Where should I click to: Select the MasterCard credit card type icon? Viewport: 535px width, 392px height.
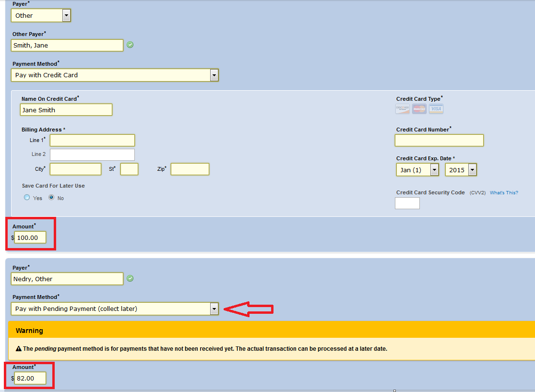(419, 109)
